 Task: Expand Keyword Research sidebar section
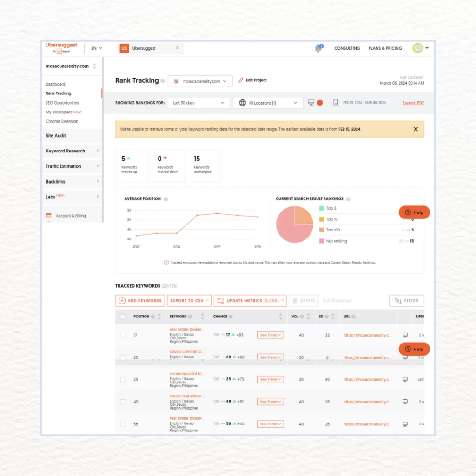point(72,151)
